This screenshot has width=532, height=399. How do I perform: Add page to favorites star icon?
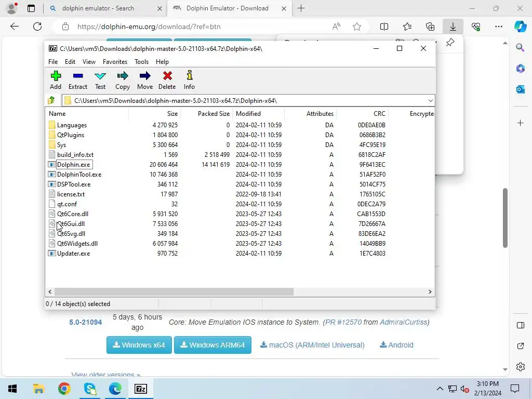tap(356, 26)
